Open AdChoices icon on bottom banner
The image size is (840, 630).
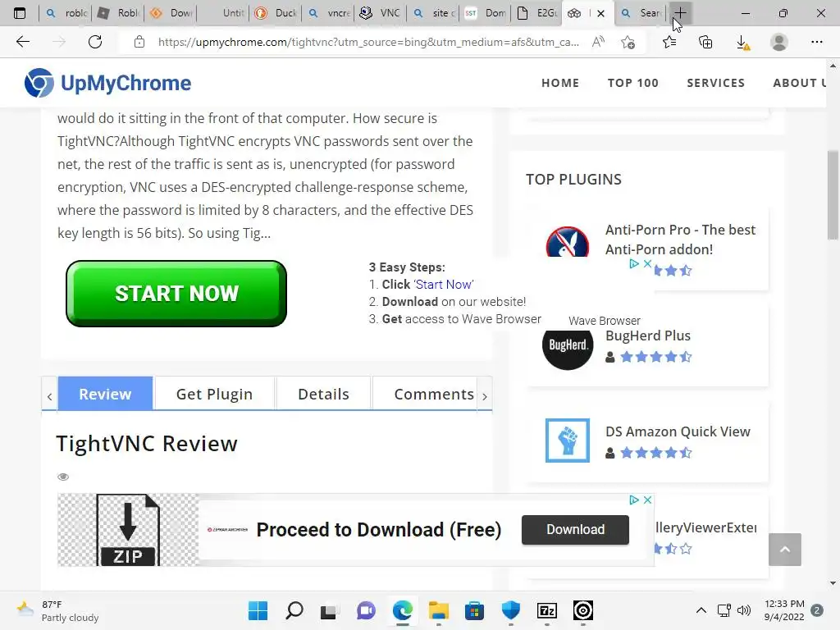pyautogui.click(x=634, y=500)
